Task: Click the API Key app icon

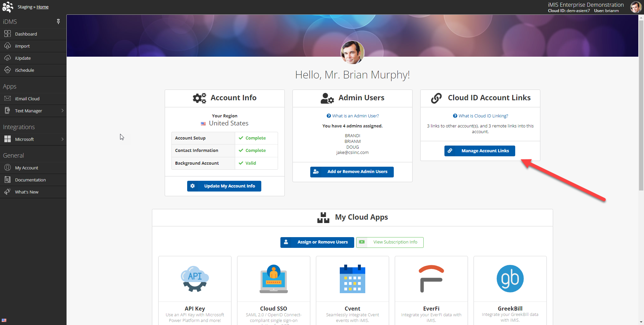Action: pyautogui.click(x=195, y=279)
